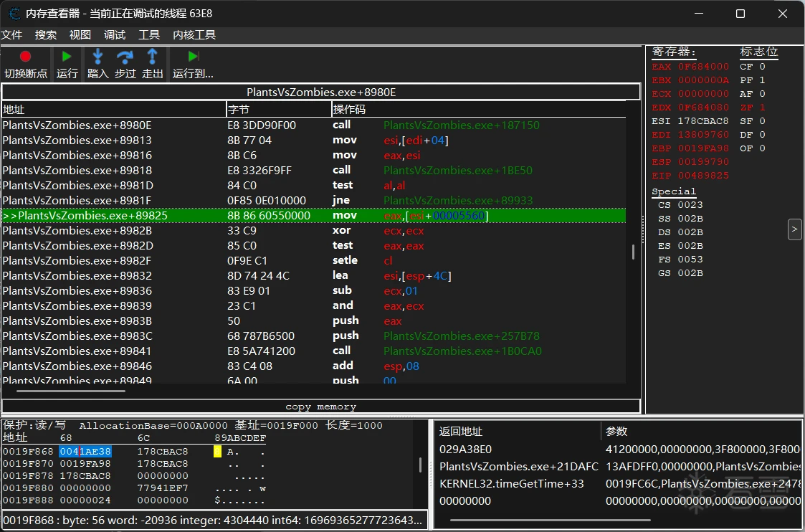Select the call line at PlantsVsZombies.exe+8980E
Viewport: 805px width, 532px height.
coord(314,125)
